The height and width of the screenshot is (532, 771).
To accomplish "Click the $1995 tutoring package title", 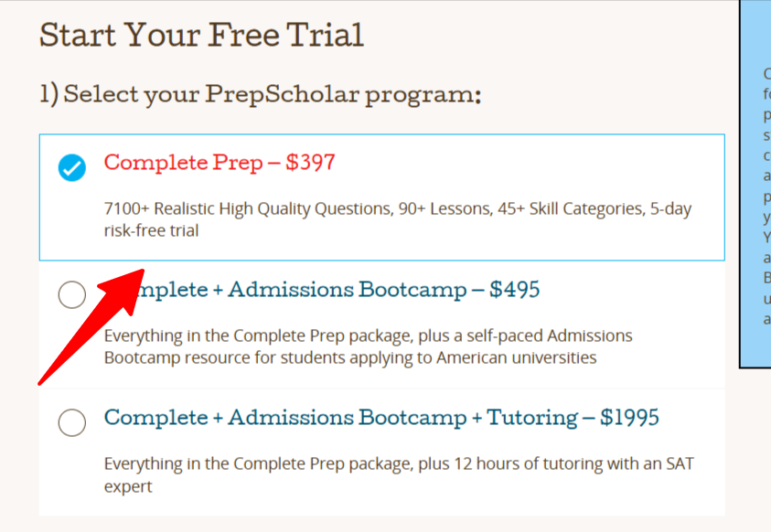I will click(381, 418).
